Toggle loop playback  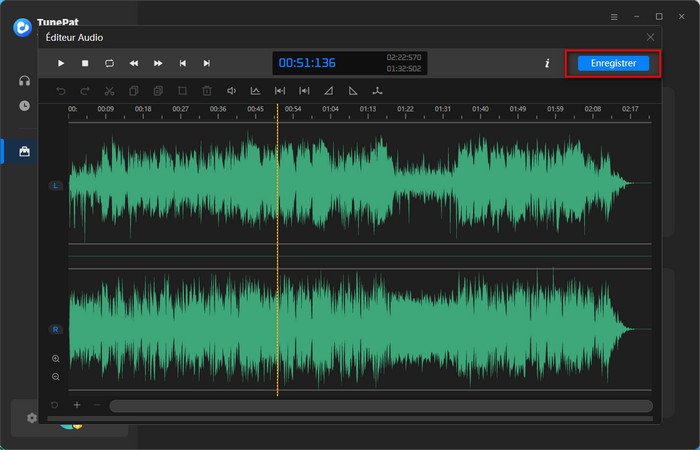[109, 63]
